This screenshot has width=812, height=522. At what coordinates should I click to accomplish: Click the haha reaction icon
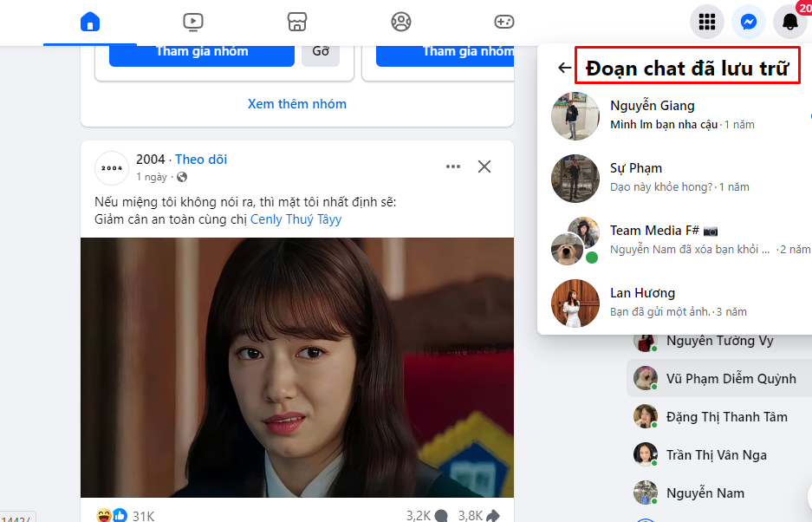(104, 515)
